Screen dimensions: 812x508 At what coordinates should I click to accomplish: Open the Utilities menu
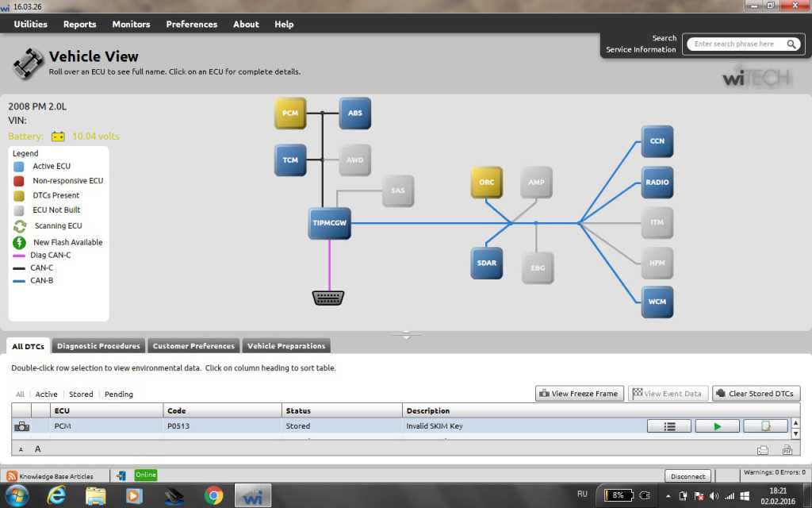coord(31,25)
